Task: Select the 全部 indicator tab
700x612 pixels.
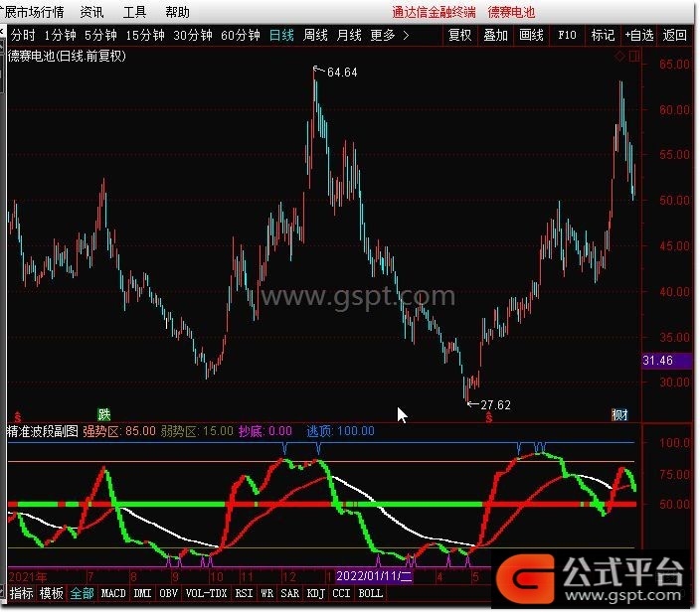Action: [83, 593]
